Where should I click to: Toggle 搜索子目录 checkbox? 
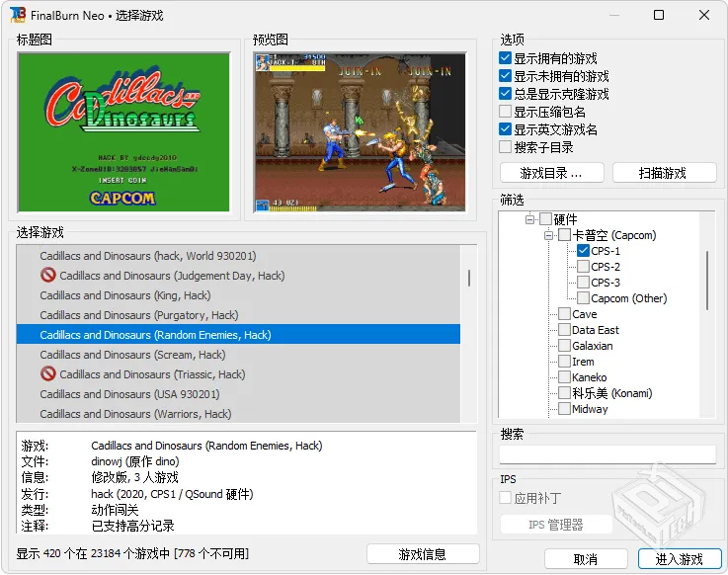(x=506, y=147)
